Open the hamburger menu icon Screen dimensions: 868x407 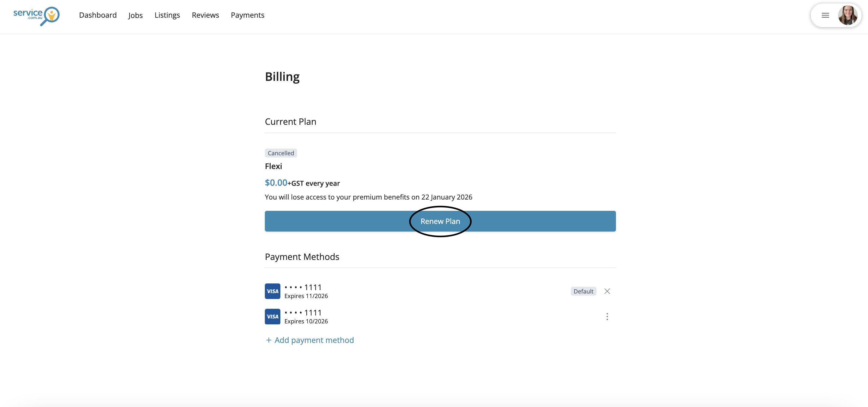click(825, 15)
